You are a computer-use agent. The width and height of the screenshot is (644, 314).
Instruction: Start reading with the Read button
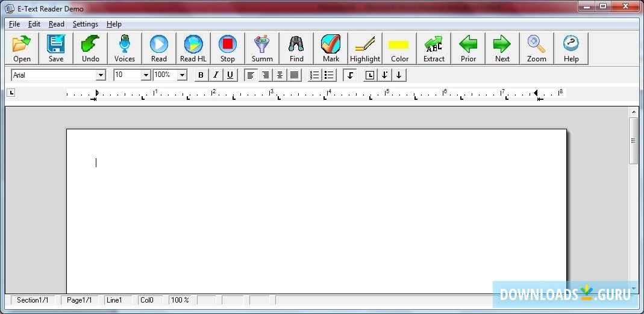pyautogui.click(x=159, y=48)
